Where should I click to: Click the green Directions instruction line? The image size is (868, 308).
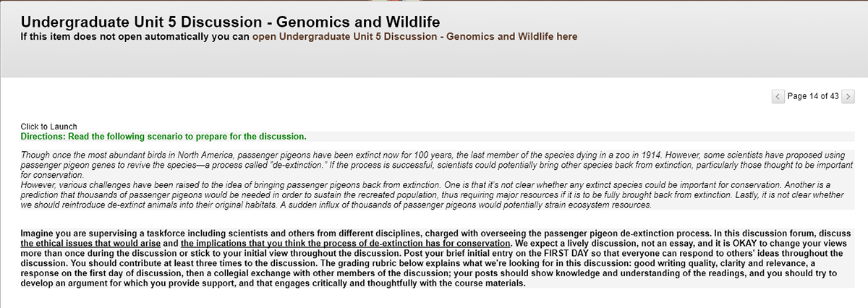click(163, 136)
